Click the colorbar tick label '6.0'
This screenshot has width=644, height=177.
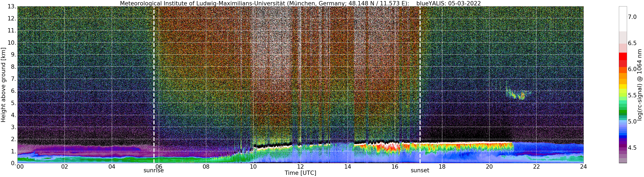point(632,69)
